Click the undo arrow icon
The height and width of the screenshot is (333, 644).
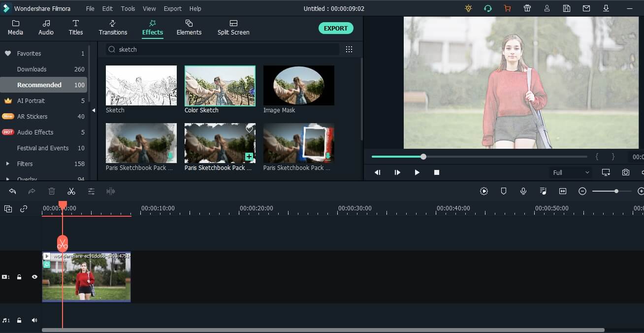[x=13, y=191]
